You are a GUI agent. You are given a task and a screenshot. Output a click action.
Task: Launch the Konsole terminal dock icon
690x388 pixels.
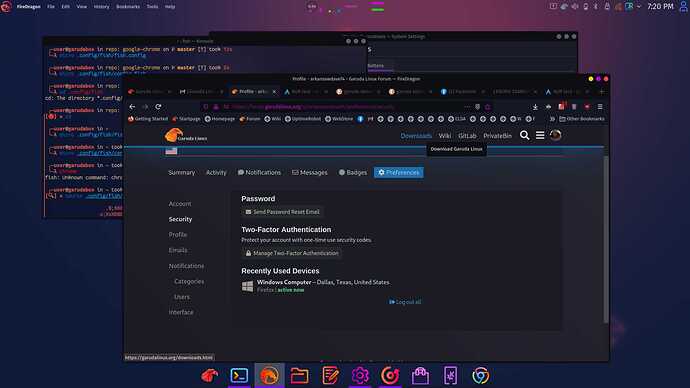(x=239, y=375)
